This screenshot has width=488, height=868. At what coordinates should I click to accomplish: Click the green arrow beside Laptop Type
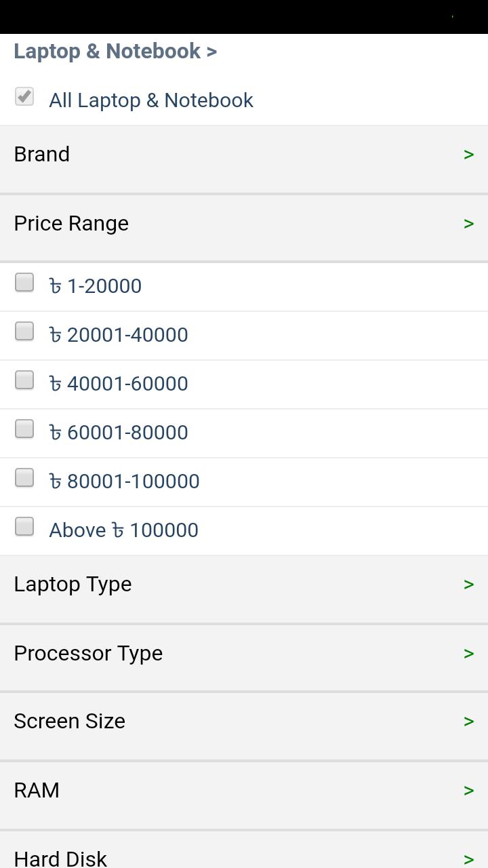click(468, 585)
